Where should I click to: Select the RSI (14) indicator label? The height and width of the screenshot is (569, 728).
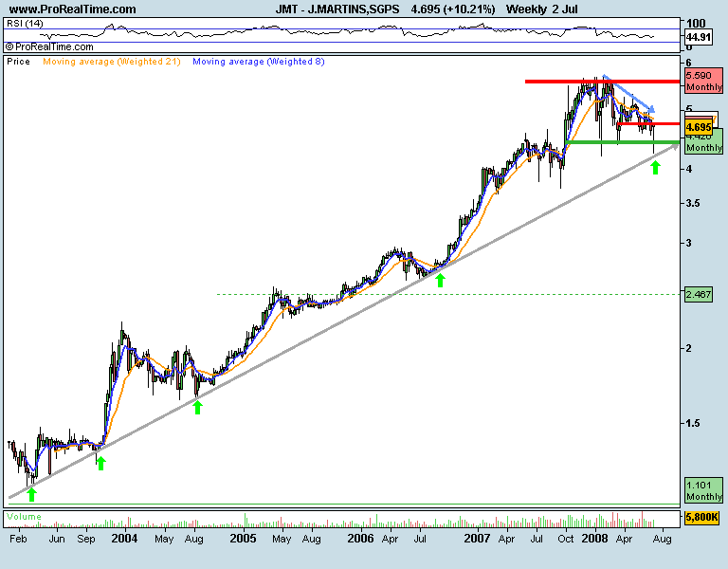(25, 23)
